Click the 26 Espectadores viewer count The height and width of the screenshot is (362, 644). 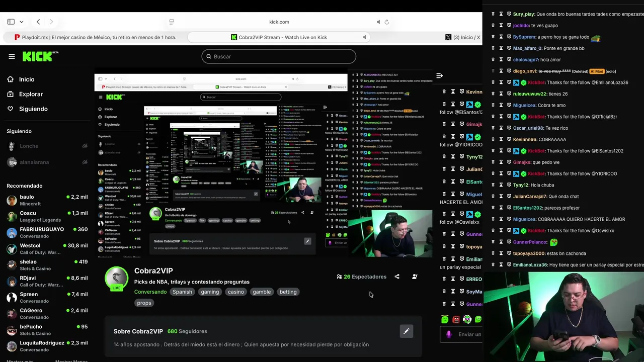(361, 277)
